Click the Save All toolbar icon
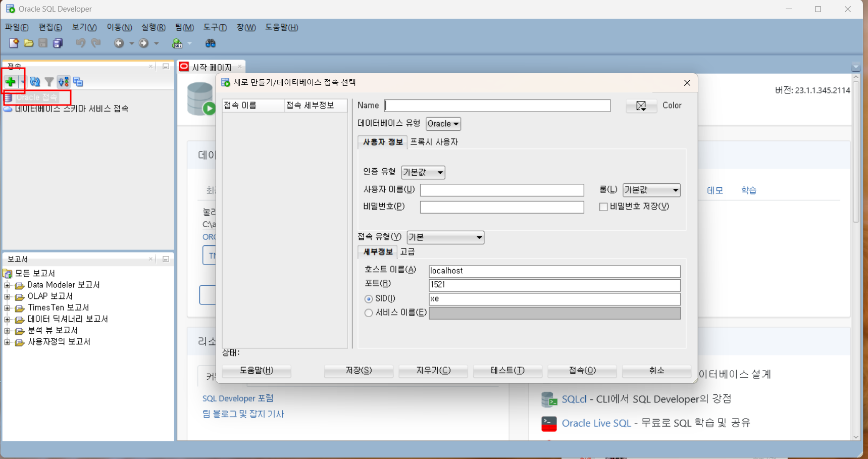The height and width of the screenshot is (459, 868). 58,43
